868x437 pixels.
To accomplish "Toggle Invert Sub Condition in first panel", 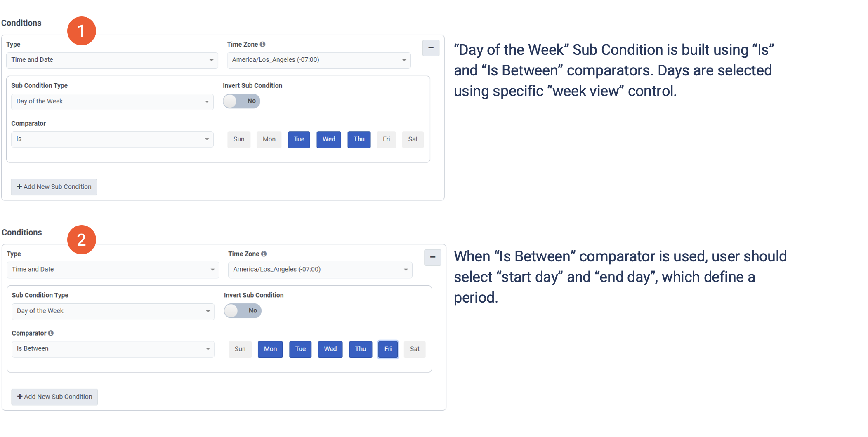I will (x=241, y=101).
